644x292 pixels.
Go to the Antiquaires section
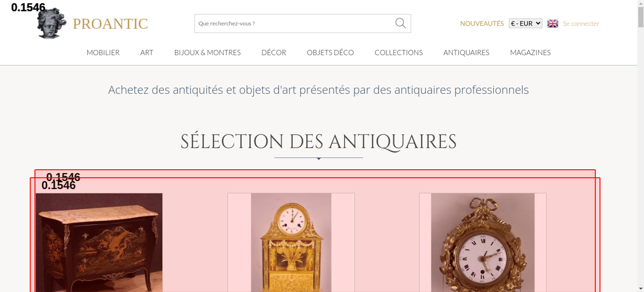point(466,52)
